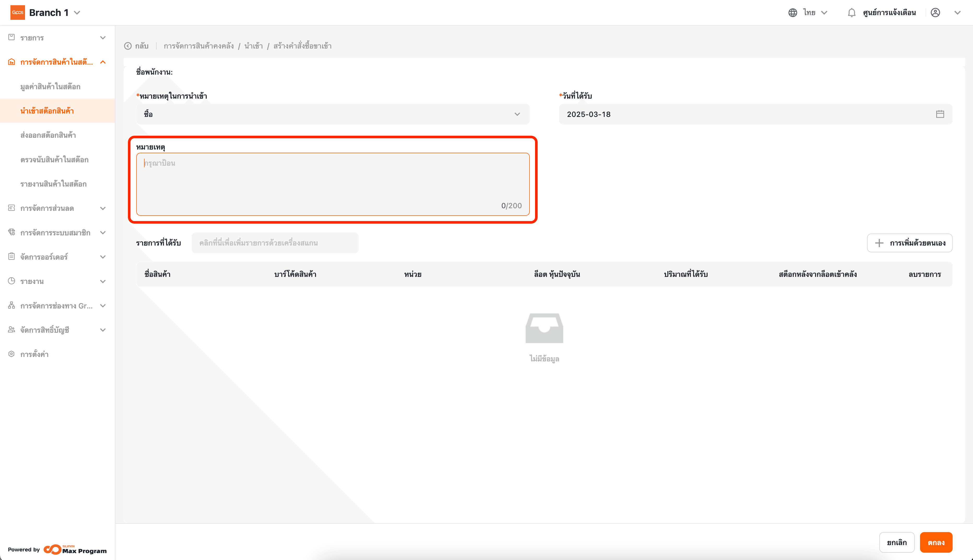Click the GoPOS logo icon
This screenshot has height=560, width=973.
click(18, 13)
